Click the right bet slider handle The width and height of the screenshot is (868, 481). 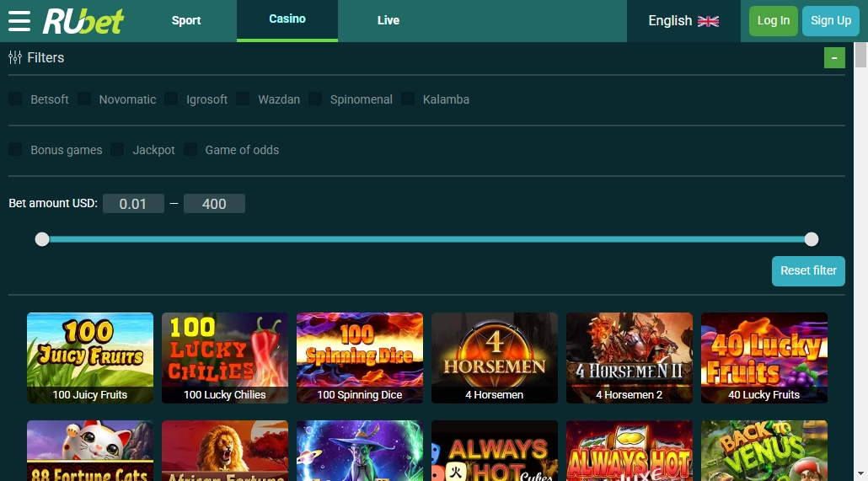pos(812,239)
